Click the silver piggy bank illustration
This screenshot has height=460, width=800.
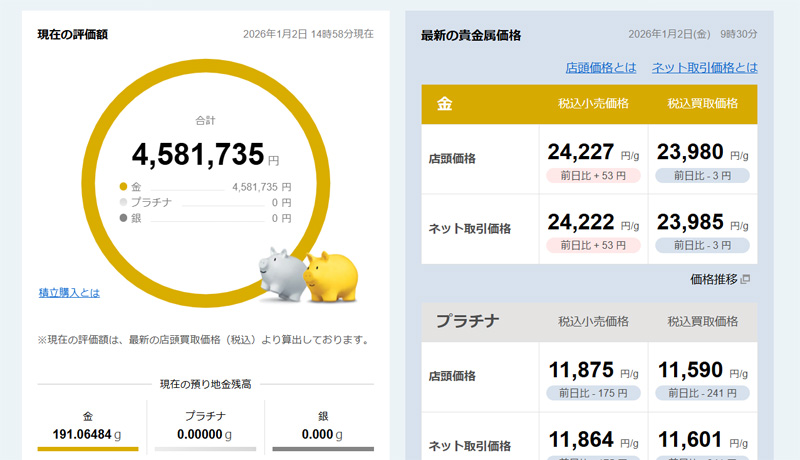coord(281,274)
